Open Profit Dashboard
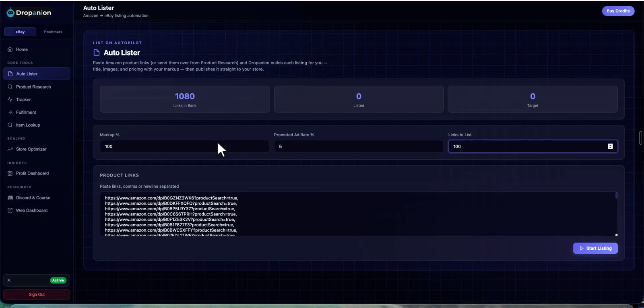This screenshot has width=644, height=308. point(37,173)
